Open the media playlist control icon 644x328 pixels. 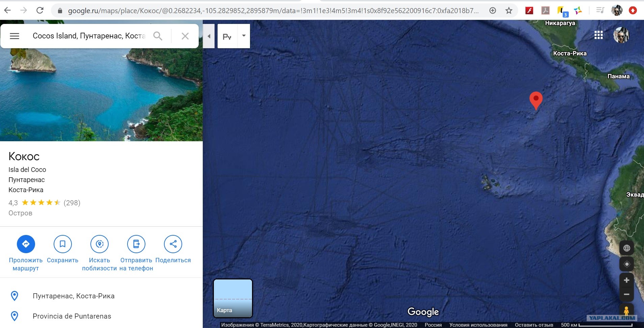point(600,10)
